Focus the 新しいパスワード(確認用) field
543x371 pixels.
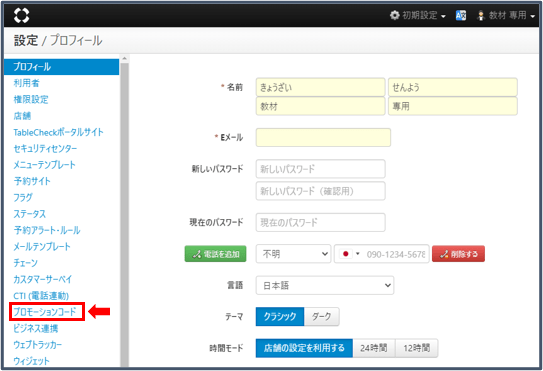[x=321, y=191]
